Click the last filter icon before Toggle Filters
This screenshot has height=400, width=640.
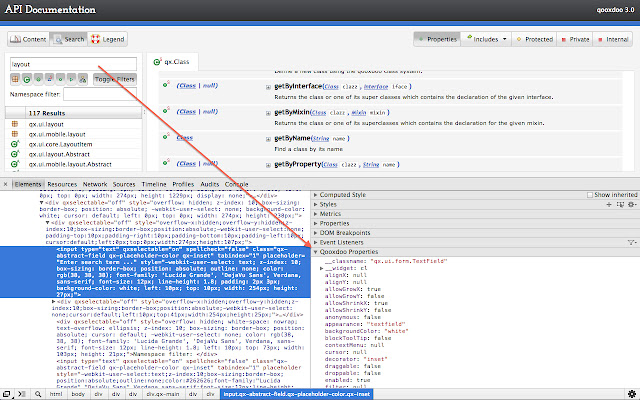coord(83,78)
